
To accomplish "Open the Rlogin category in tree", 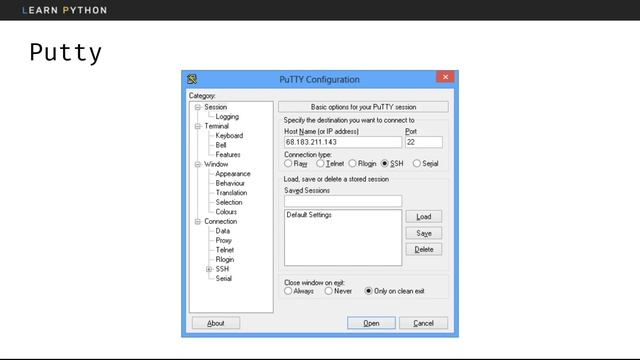I will 224,260.
